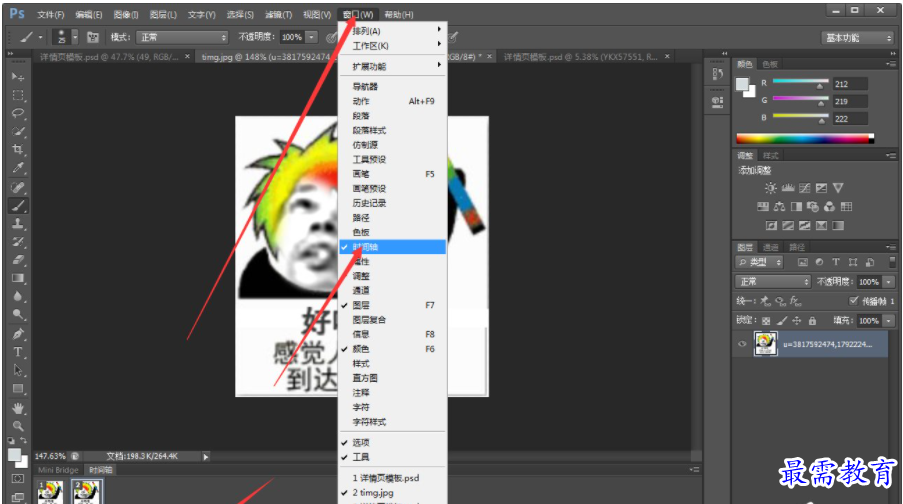Viewport: 903px width, 504px height.
Task: Open the layer 不透明度 100% dropdown arrow
Action: click(889, 282)
